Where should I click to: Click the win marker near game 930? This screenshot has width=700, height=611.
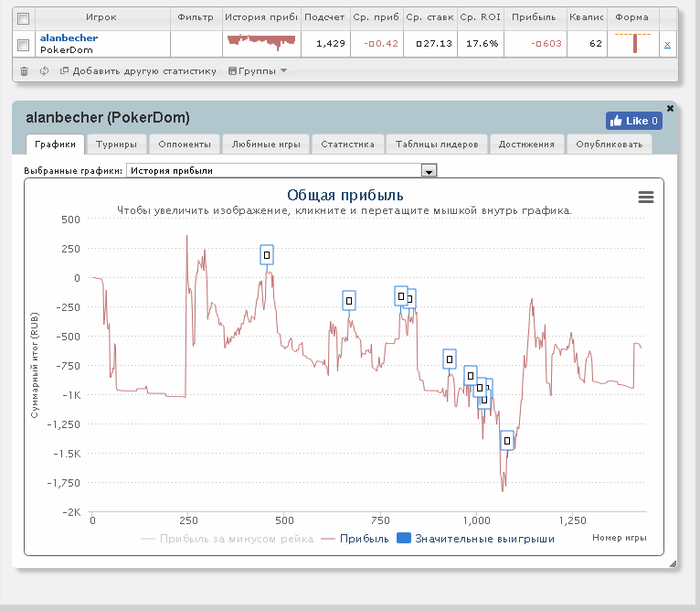(x=450, y=359)
